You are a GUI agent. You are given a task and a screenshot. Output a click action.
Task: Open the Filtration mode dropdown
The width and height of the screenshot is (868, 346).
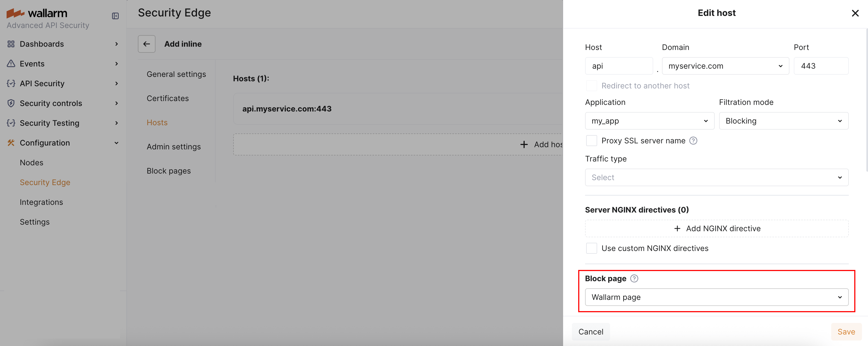[783, 121]
